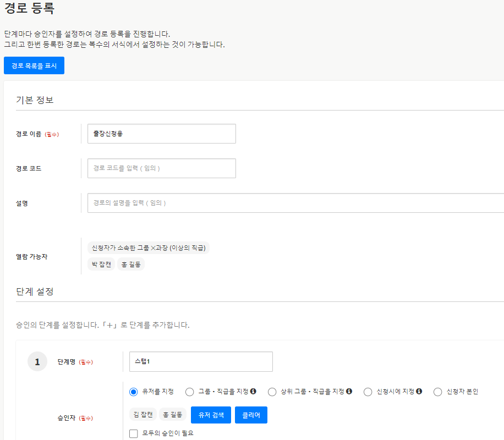Select the 유저를 지정 radio button
The height and width of the screenshot is (440, 504).
(x=133, y=392)
